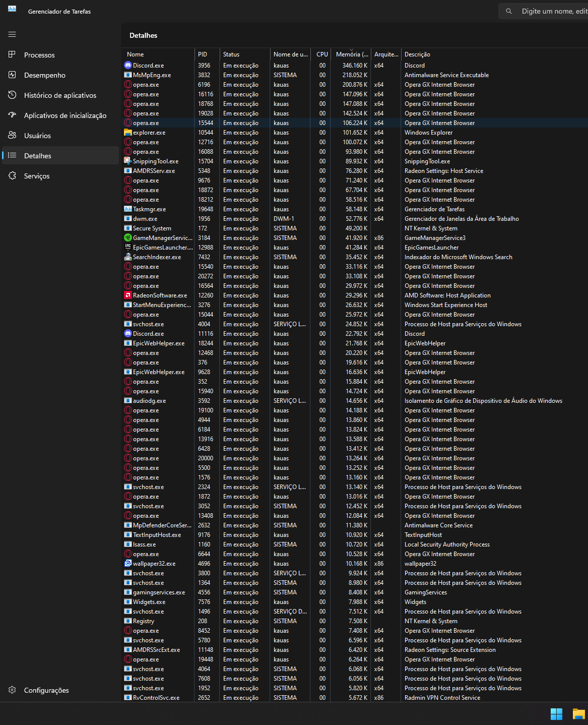This screenshot has height=725, width=588.
Task: Click the Task Manager app icon in the title bar
Action: pyautogui.click(x=12, y=9)
